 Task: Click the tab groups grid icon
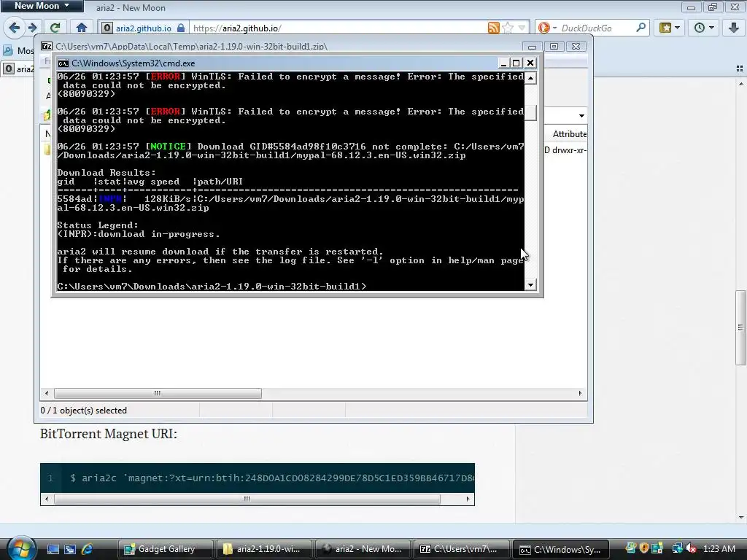[740, 69]
